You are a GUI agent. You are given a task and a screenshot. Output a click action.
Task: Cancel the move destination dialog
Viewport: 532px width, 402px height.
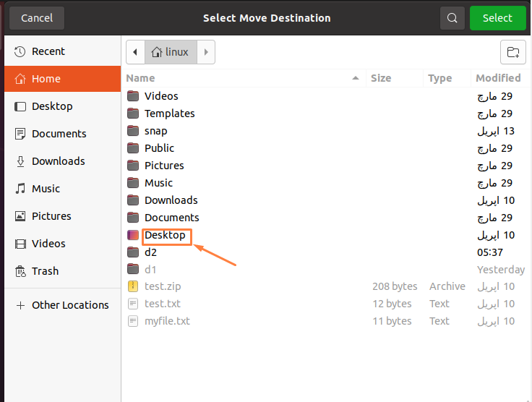tap(37, 18)
